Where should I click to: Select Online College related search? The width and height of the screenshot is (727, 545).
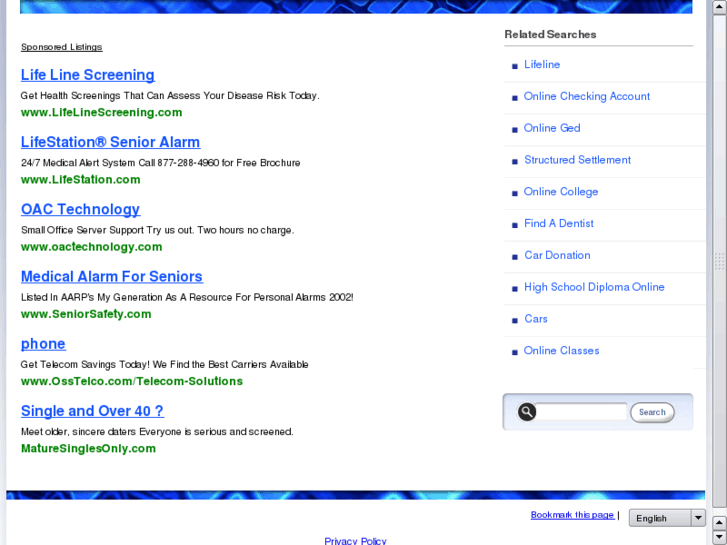click(x=561, y=192)
